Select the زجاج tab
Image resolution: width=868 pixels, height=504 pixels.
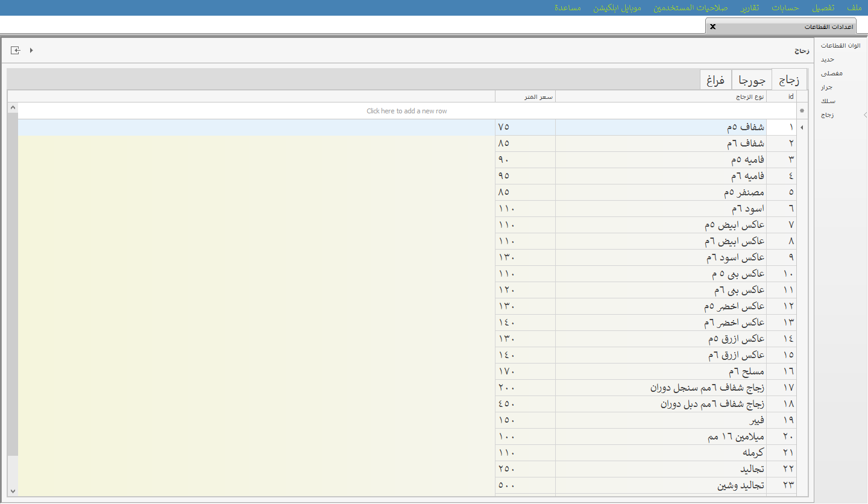[x=789, y=80]
